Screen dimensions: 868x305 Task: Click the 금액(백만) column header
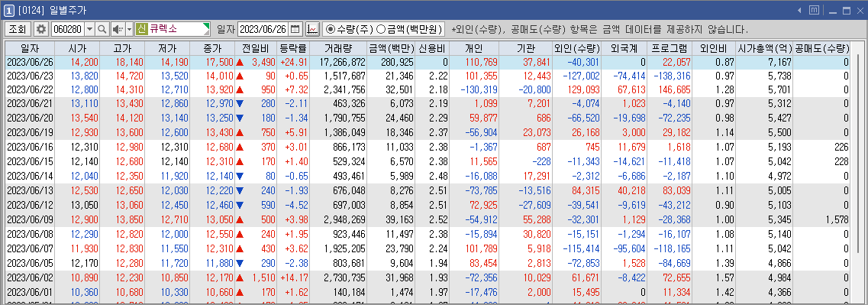point(392,48)
